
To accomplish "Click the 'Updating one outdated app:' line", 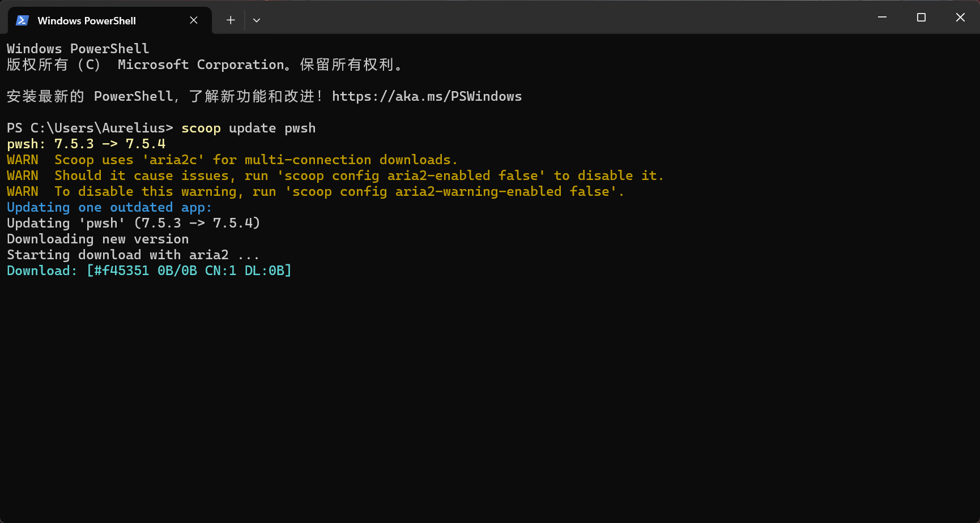I will [x=109, y=208].
